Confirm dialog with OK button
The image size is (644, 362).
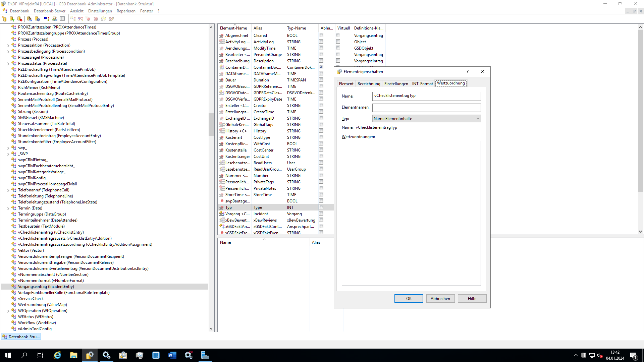pos(409,299)
